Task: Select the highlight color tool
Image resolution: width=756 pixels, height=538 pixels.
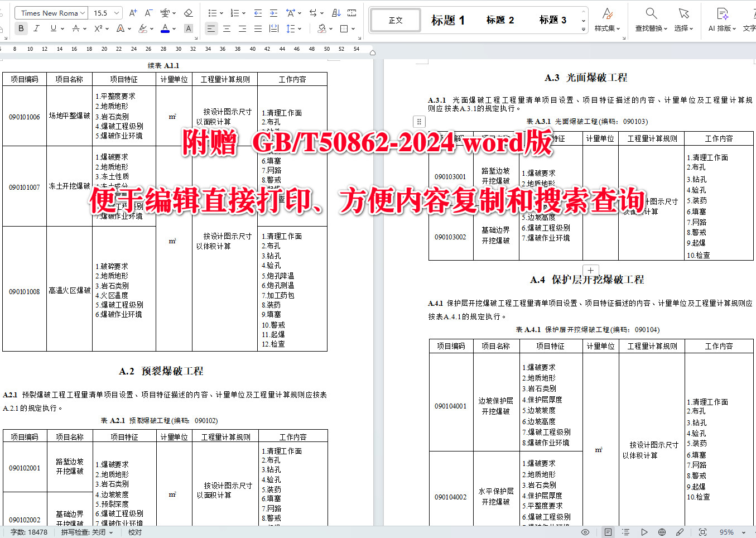Action: click(x=143, y=28)
